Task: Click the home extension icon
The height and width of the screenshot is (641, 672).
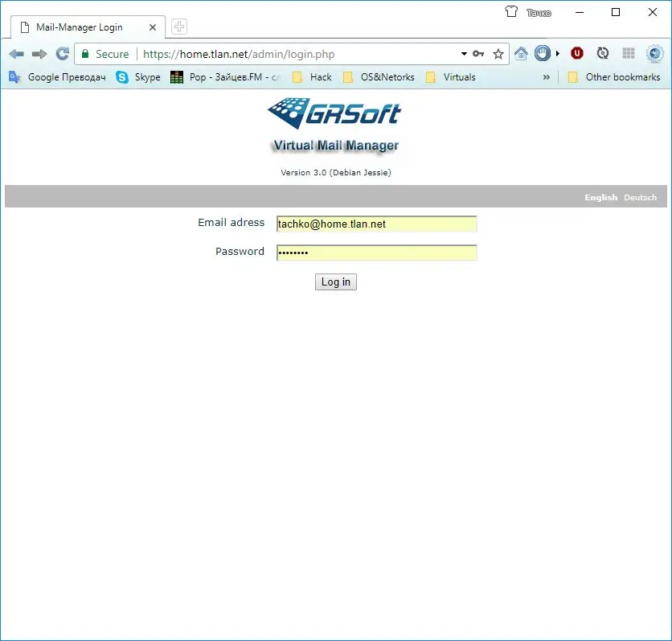Action: tap(522, 54)
